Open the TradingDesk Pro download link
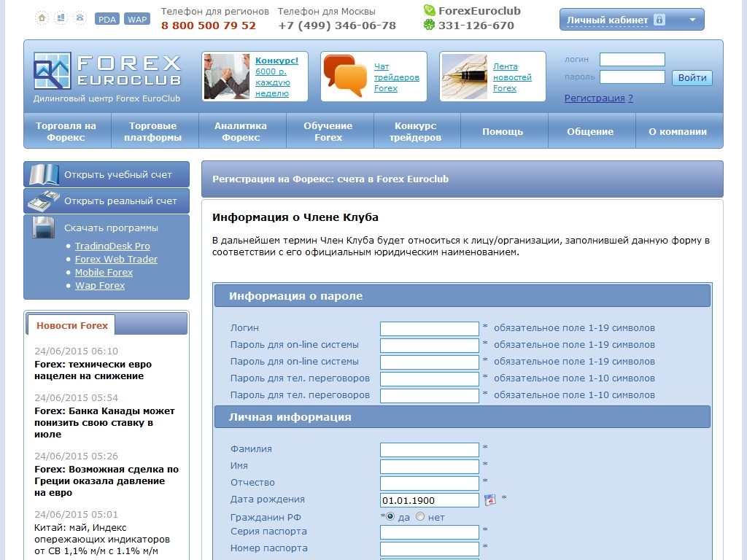This screenshot has width=747, height=560. coord(112,246)
